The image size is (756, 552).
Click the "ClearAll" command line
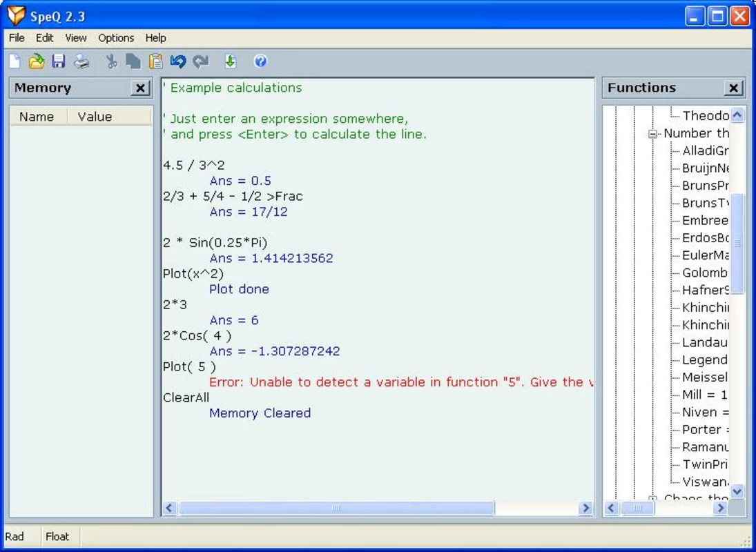186,398
